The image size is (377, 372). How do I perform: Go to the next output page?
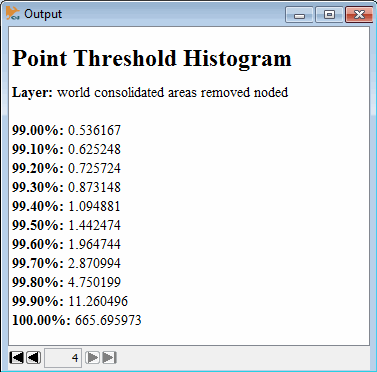92,358
